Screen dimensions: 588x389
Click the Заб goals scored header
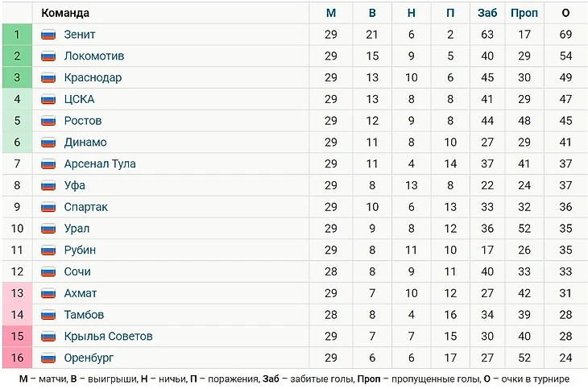tap(487, 13)
